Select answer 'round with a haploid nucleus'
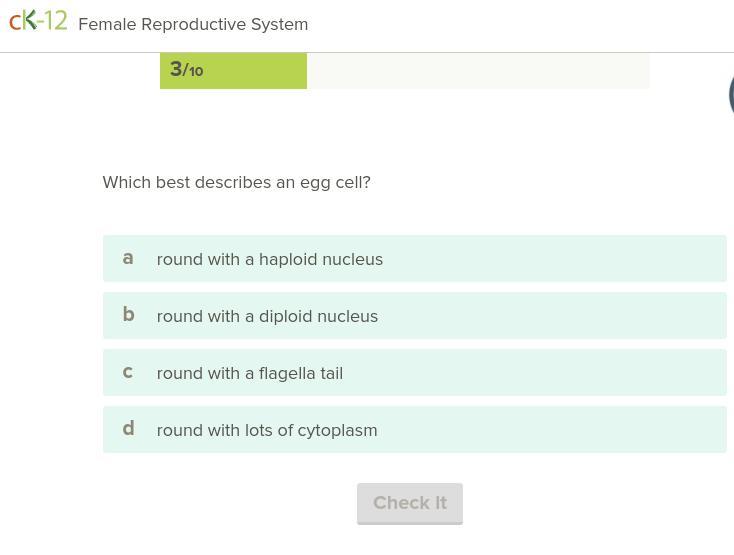This screenshot has width=734, height=555. click(x=414, y=258)
